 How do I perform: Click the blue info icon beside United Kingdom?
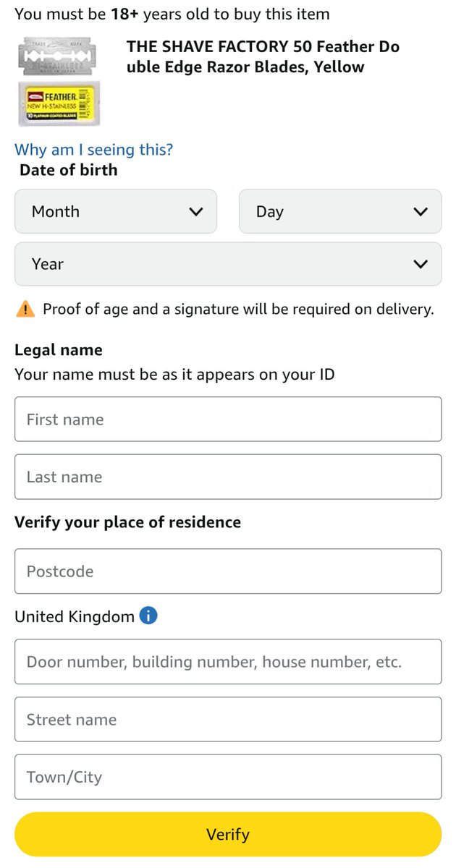point(148,616)
